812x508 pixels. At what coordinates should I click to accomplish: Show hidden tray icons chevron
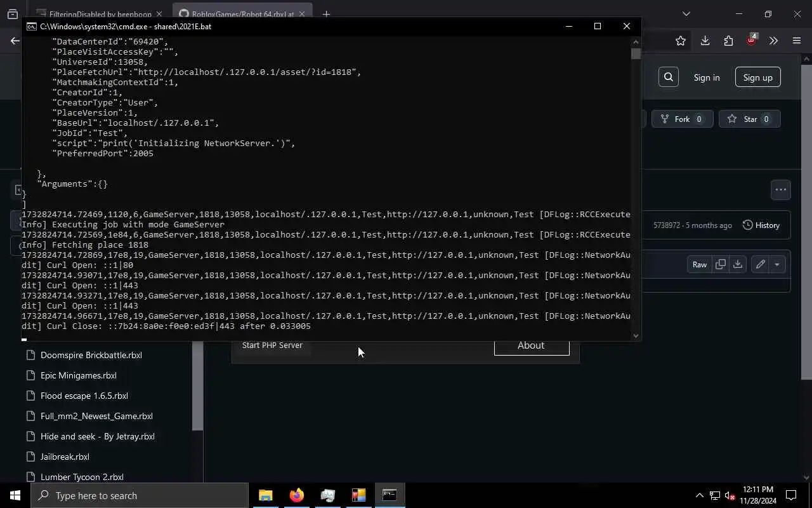(700, 495)
